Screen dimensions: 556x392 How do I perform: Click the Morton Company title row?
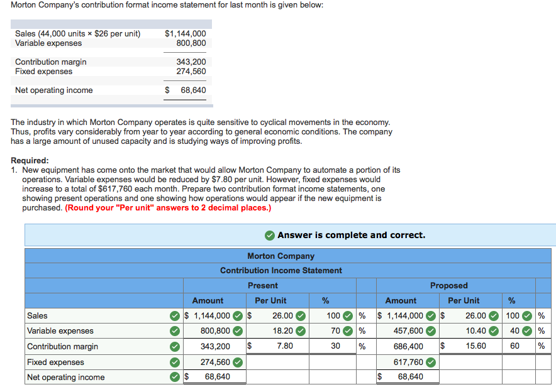[x=281, y=255]
